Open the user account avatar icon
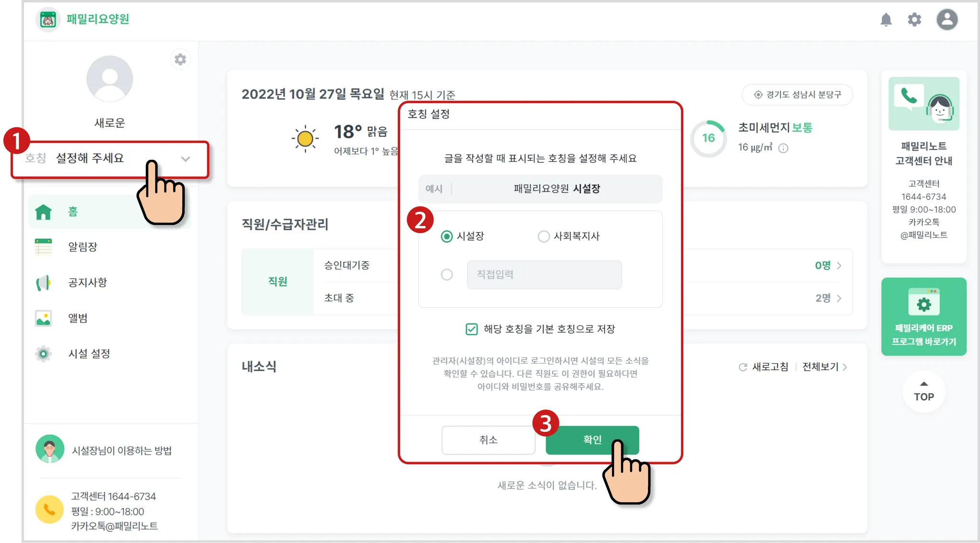 click(x=947, y=20)
